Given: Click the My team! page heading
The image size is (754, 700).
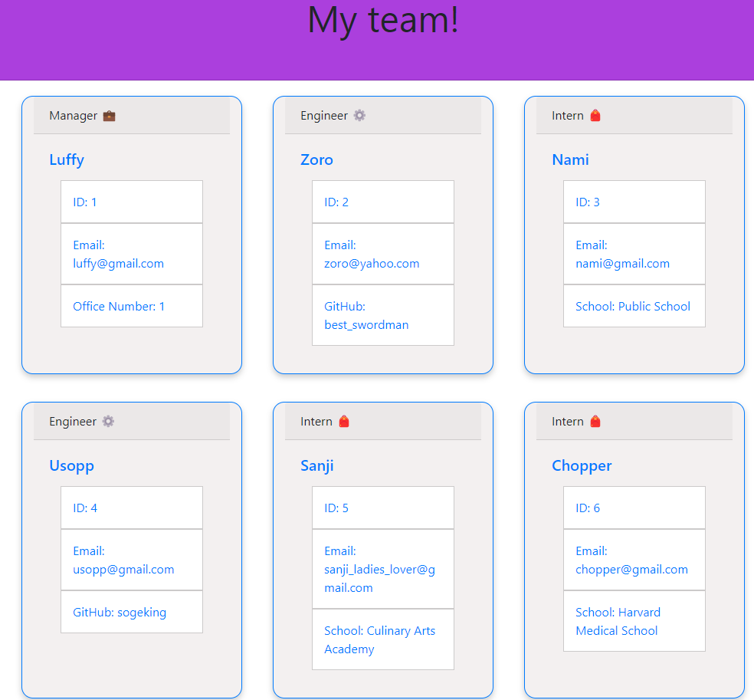Looking at the screenshot, I should point(383,20).
